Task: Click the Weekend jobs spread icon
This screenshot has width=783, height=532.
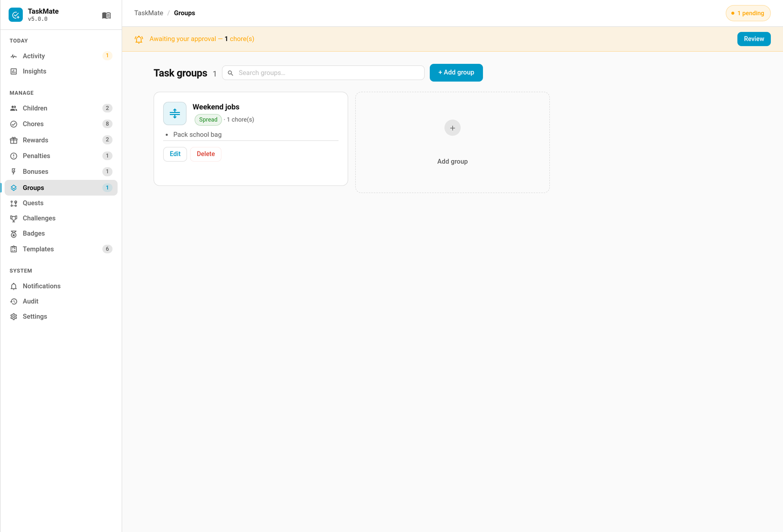Action: pyautogui.click(x=175, y=113)
